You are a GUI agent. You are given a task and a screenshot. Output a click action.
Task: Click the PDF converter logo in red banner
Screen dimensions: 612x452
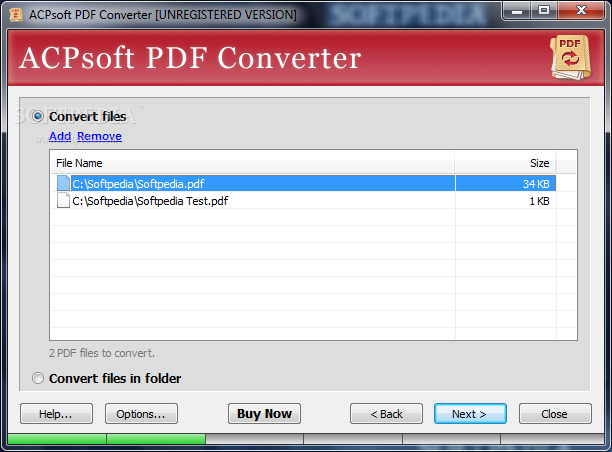(571, 58)
